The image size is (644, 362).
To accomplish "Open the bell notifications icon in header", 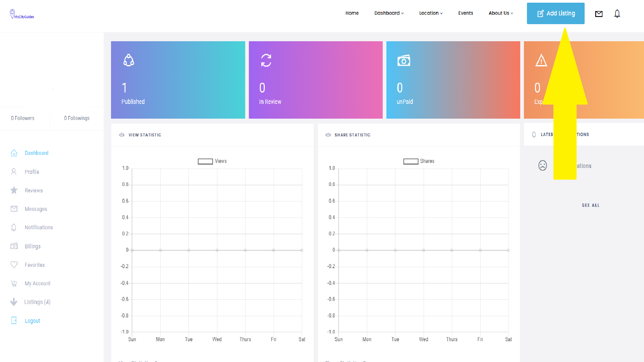I will click(x=617, y=14).
